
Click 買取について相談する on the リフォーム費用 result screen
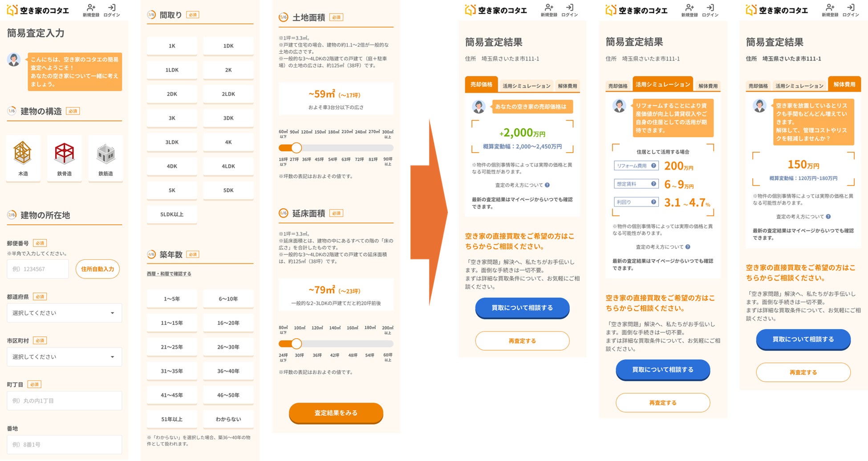[663, 370]
